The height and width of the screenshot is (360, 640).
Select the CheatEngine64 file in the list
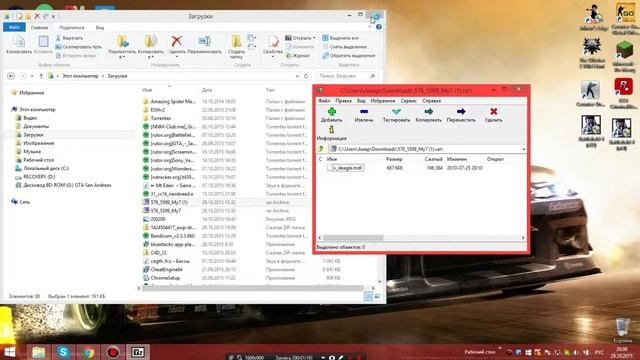tap(162, 269)
